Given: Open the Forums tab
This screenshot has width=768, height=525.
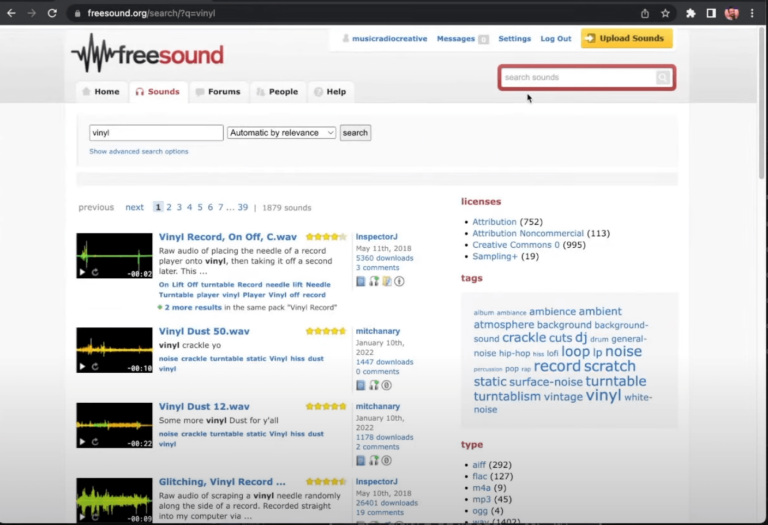Looking at the screenshot, I should click(x=218, y=92).
